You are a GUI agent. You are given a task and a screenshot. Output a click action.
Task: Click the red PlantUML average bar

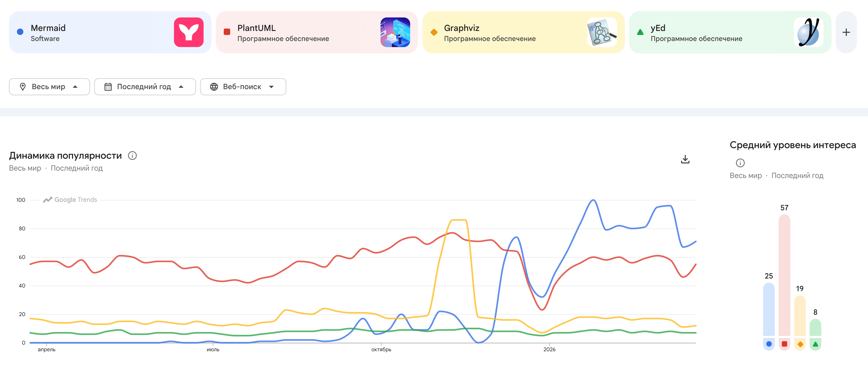pyautogui.click(x=784, y=276)
